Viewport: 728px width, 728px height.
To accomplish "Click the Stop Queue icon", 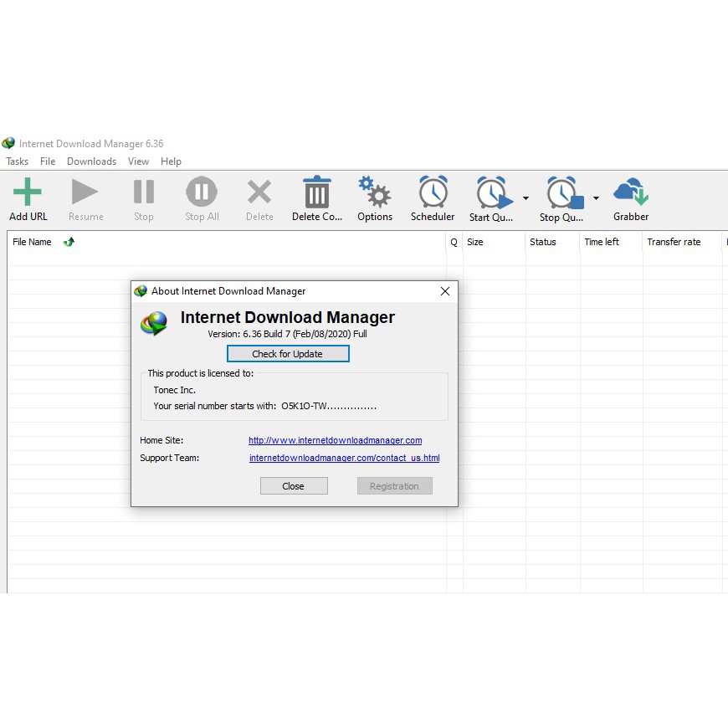I will (x=562, y=193).
